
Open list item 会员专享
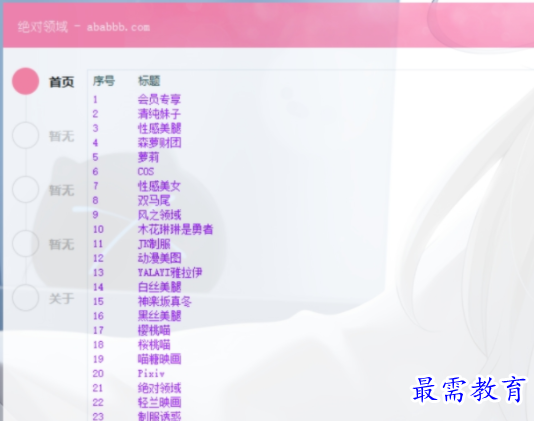coord(159,99)
